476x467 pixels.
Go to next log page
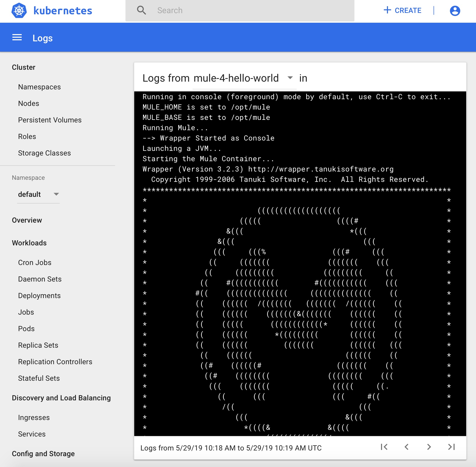point(429,447)
